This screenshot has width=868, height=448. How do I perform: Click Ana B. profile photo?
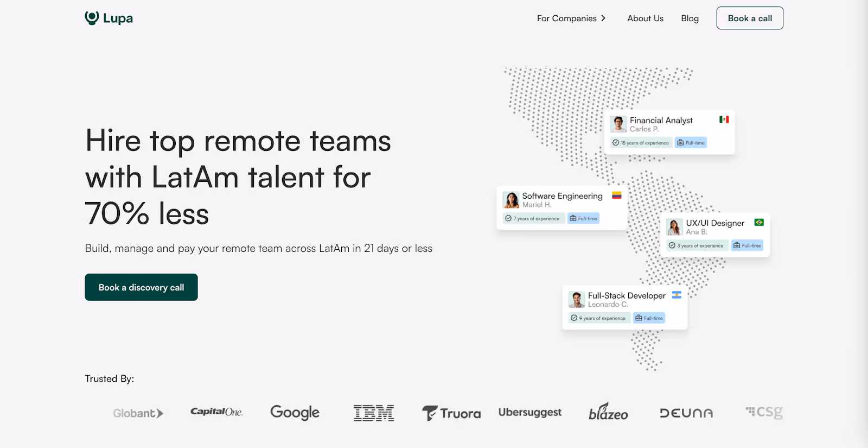coord(674,227)
